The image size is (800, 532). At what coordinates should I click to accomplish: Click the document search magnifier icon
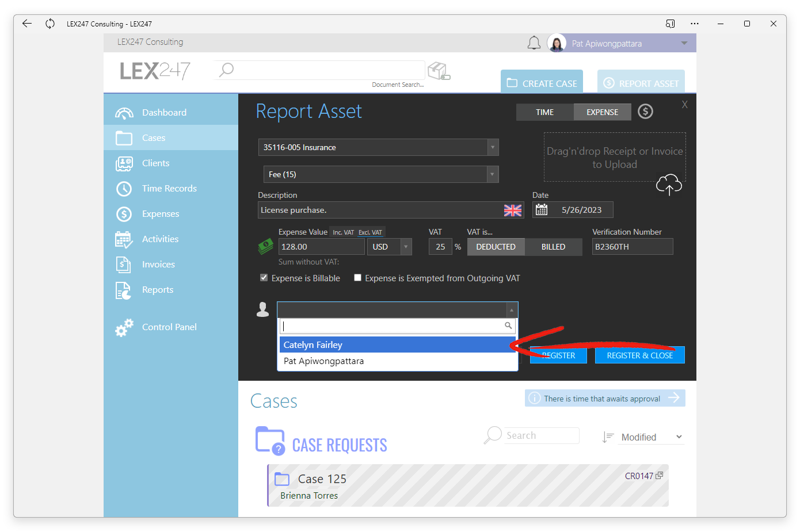pyautogui.click(x=226, y=70)
